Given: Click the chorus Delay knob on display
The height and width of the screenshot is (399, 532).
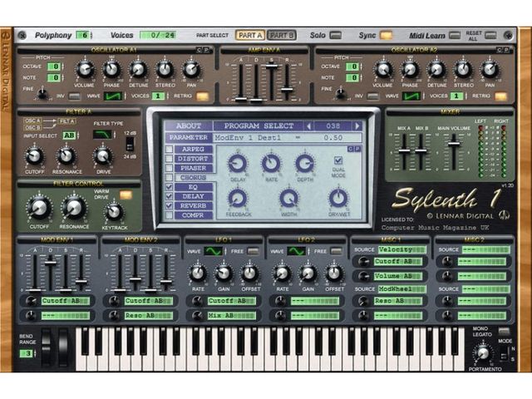Looking at the screenshot, I should (x=238, y=164).
